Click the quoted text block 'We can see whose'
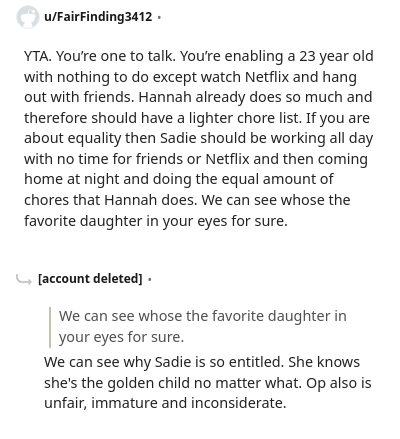This screenshot has width=400, height=439. point(203,326)
